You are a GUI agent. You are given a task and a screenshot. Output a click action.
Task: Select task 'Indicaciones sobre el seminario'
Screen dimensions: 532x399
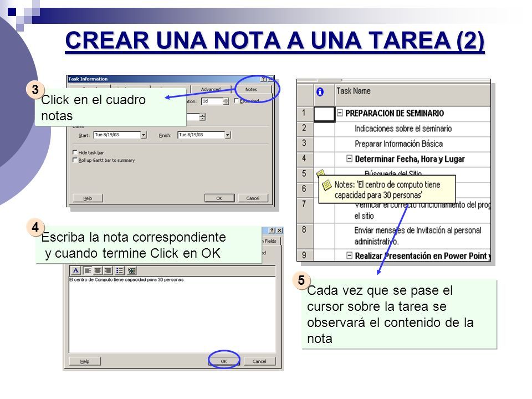click(403, 129)
